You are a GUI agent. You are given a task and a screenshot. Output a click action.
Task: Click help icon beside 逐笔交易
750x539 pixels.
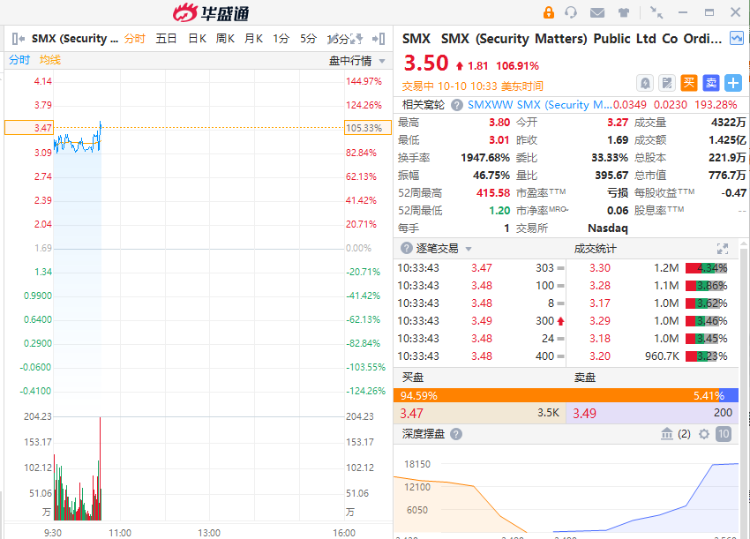tap(407, 248)
